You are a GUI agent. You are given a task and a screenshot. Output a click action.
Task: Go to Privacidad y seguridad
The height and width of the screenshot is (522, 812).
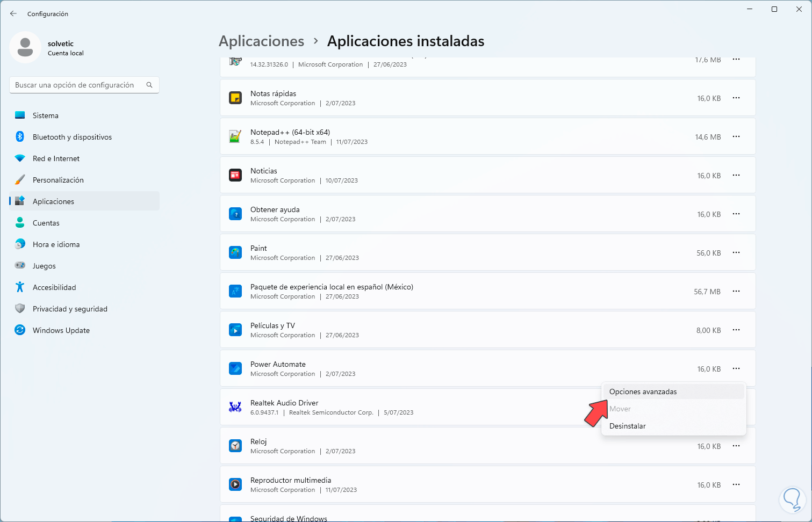[x=84, y=309]
